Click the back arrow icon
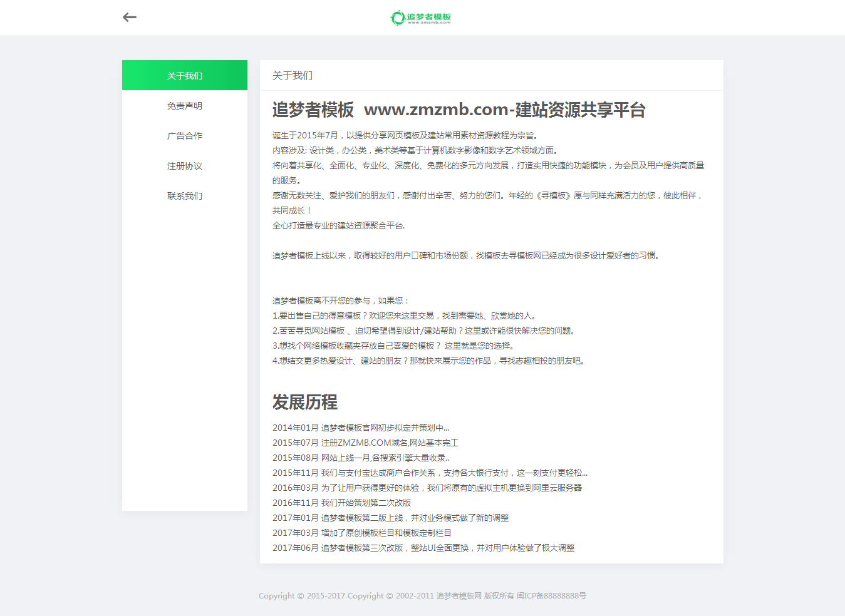Image resolution: width=845 pixels, height=616 pixels. [130, 18]
